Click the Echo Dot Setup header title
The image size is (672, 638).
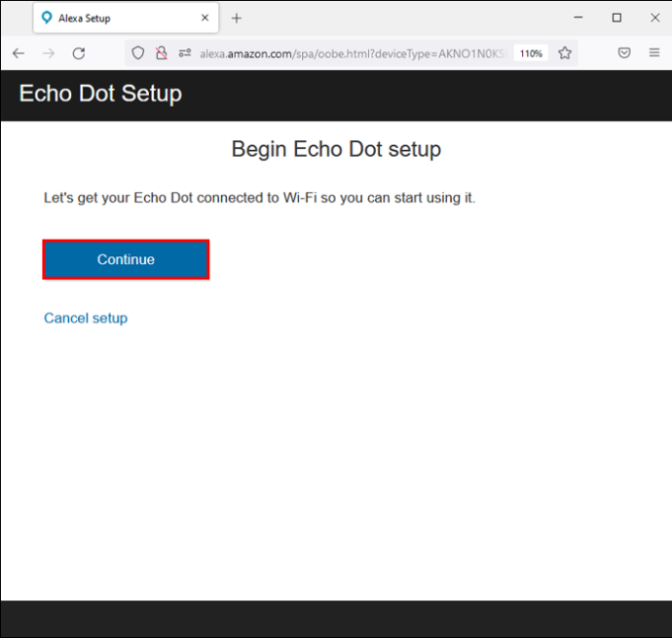pyautogui.click(x=100, y=94)
